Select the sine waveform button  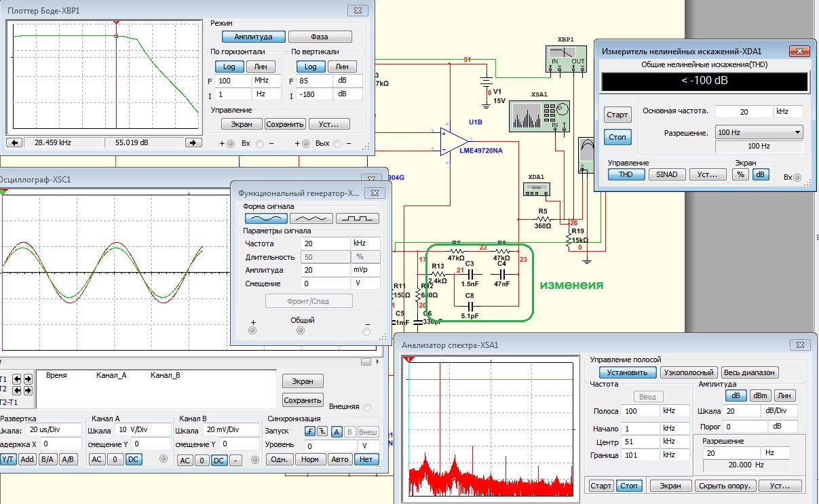coord(266,218)
